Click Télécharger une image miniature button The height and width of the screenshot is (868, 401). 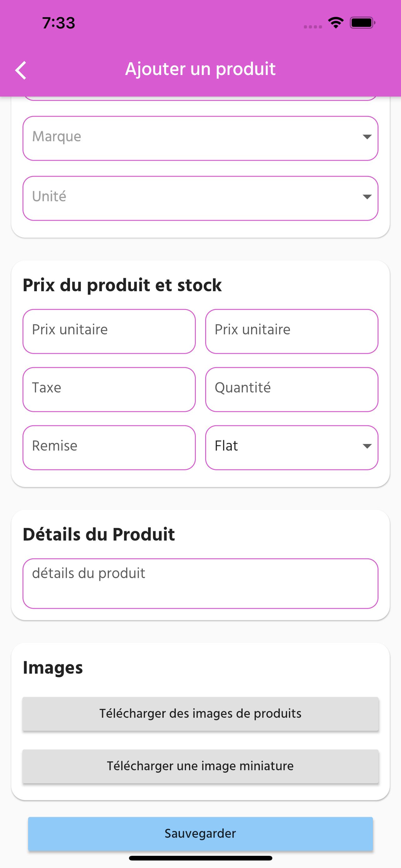[x=200, y=766]
